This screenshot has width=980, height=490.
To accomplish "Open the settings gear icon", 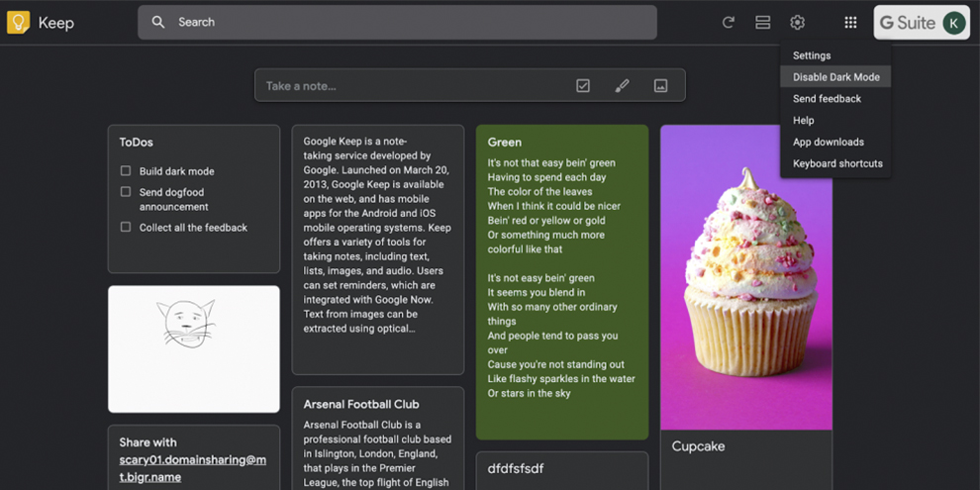I will pos(797,23).
